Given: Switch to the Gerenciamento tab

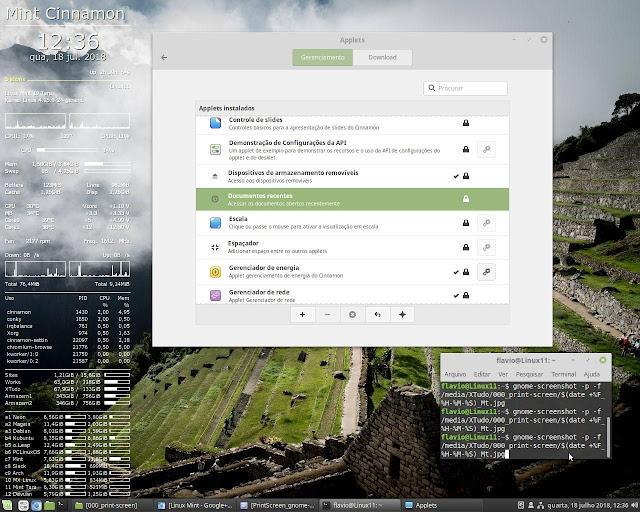Looking at the screenshot, I should pos(322,58).
